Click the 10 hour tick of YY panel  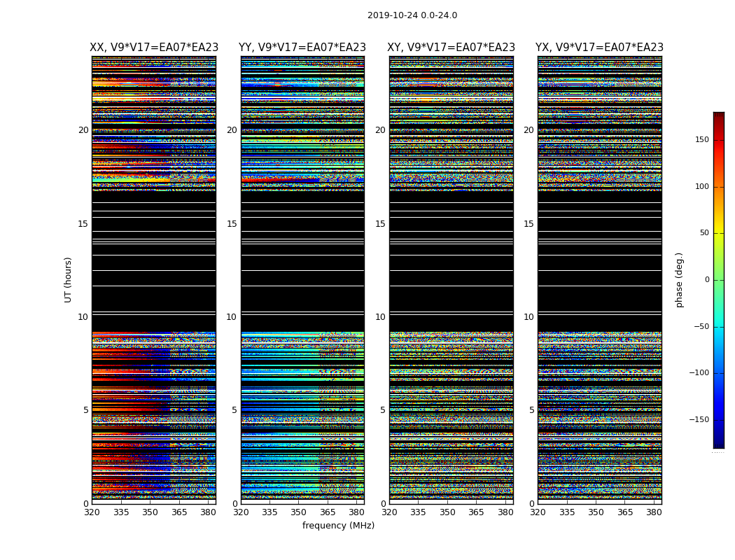pos(232,317)
